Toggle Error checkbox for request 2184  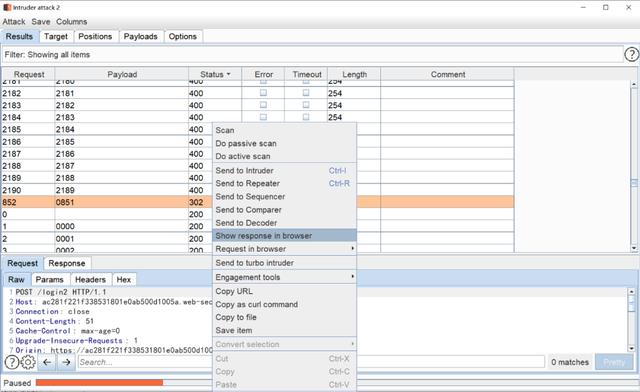(263, 117)
